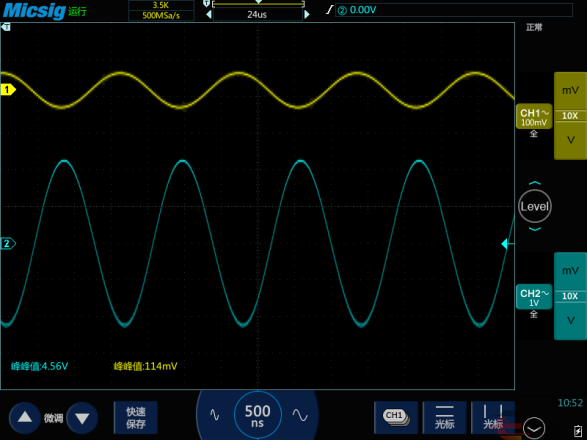Image resolution: width=587 pixels, height=440 pixels.
Task: Select the expanded sine wave timebase icon
Action: (x=300, y=415)
